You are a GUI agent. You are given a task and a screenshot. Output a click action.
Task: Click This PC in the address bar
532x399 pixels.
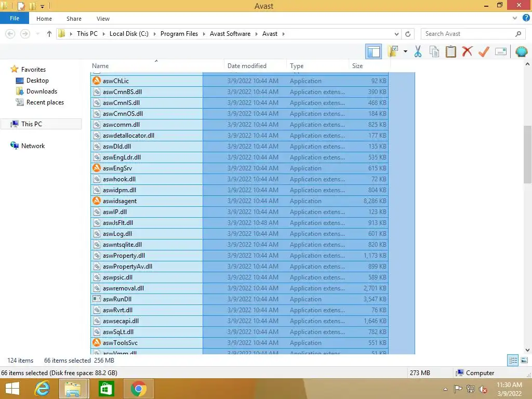(x=87, y=34)
